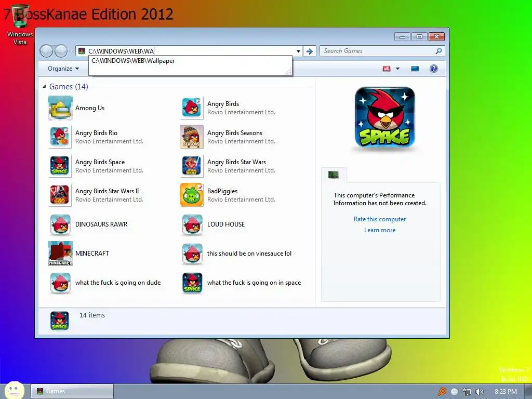Select the BadPiggies green pig icon
532x399 pixels.
coord(192,195)
